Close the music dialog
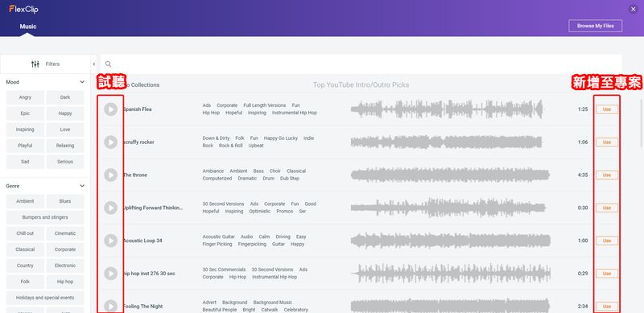 tap(633, 9)
